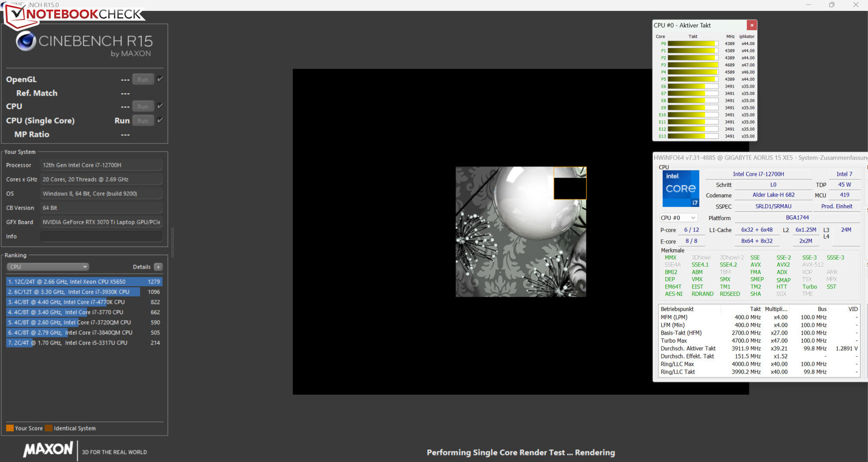Click the MAXON logo at the bottom
Image resolution: width=868 pixels, height=462 pixels.
(48, 449)
